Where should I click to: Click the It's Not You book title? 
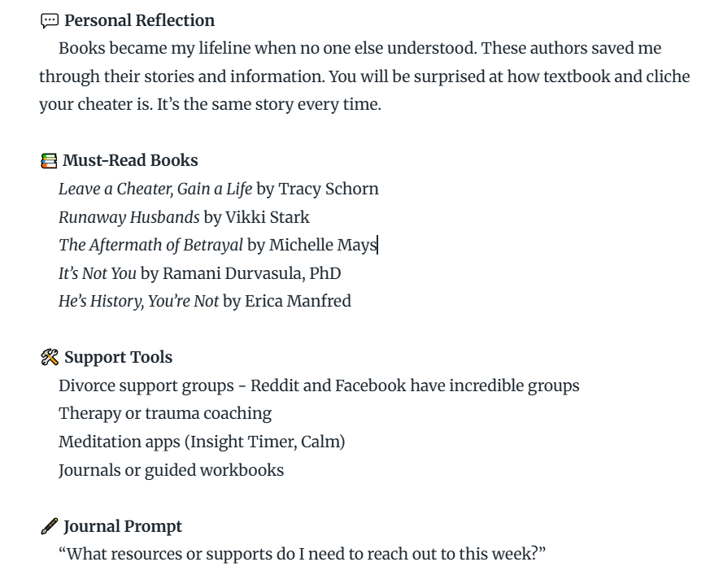[x=98, y=273]
